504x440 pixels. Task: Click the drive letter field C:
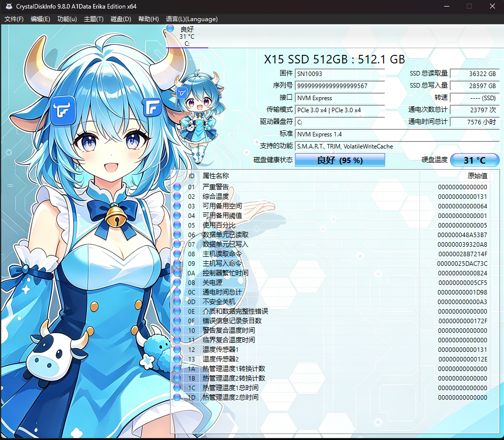coord(340,122)
